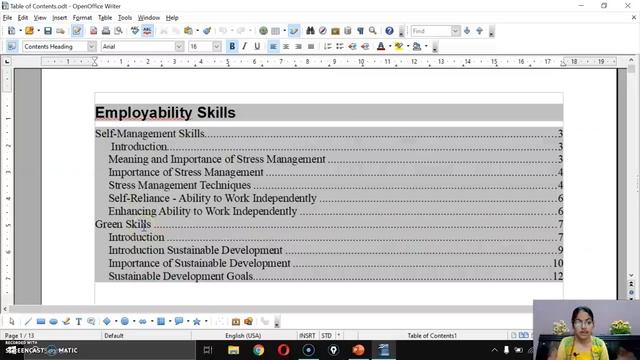Viewport: 640px width, 360px height.
Task: Open the Navigator compass icon
Action: [x=322, y=31]
